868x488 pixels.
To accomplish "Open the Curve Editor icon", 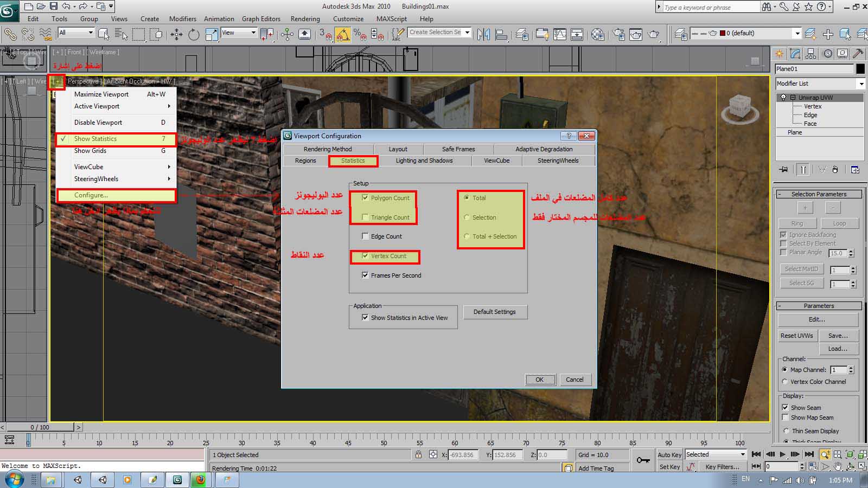I will pos(560,34).
